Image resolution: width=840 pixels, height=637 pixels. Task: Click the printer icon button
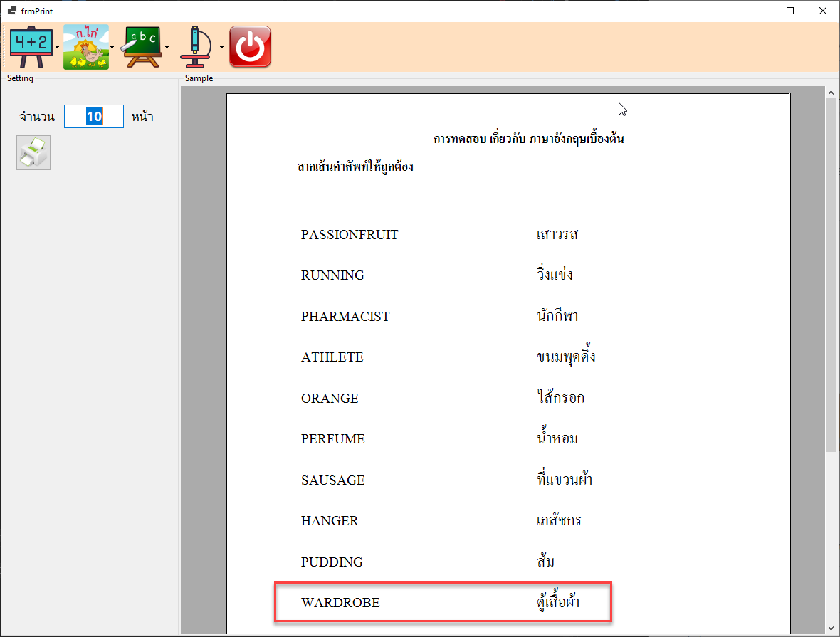pyautogui.click(x=33, y=153)
